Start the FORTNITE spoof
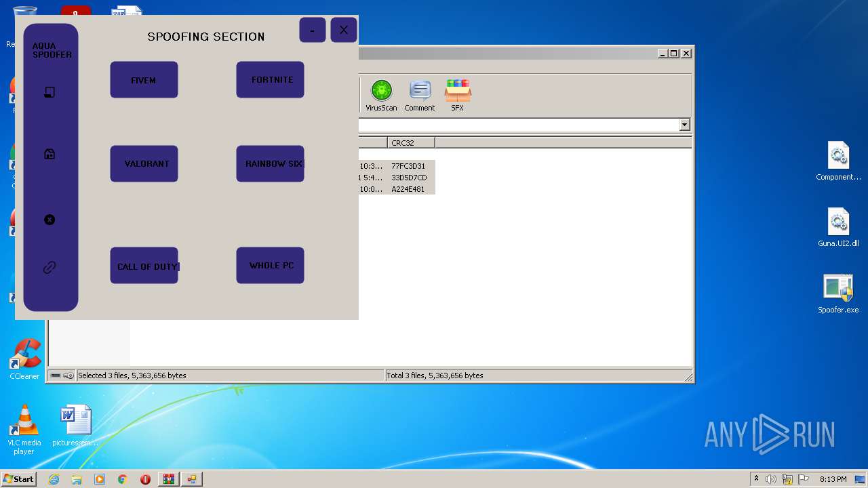The height and width of the screenshot is (488, 868). pos(270,79)
